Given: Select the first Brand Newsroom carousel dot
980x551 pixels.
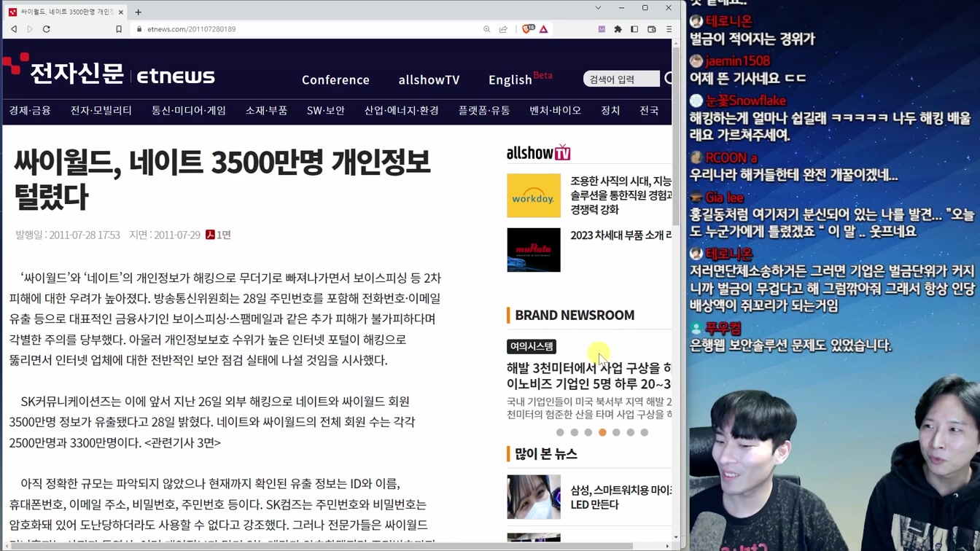Looking at the screenshot, I should (560, 432).
